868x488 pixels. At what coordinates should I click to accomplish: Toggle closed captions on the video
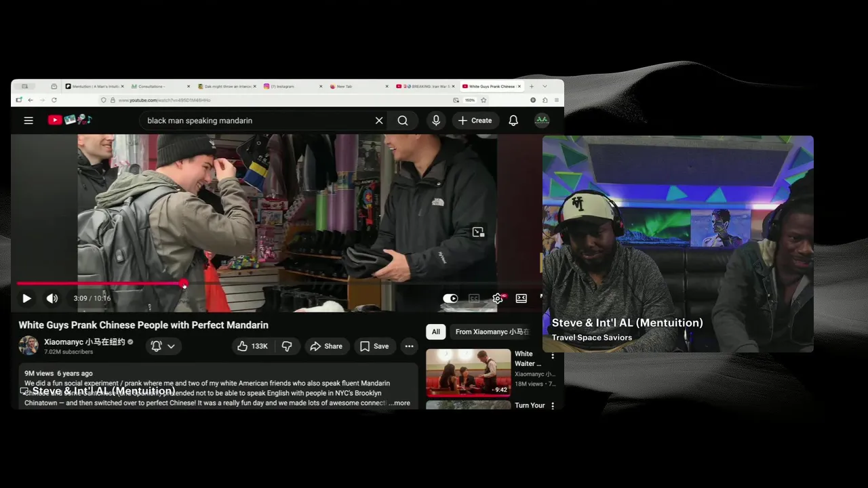tap(474, 298)
